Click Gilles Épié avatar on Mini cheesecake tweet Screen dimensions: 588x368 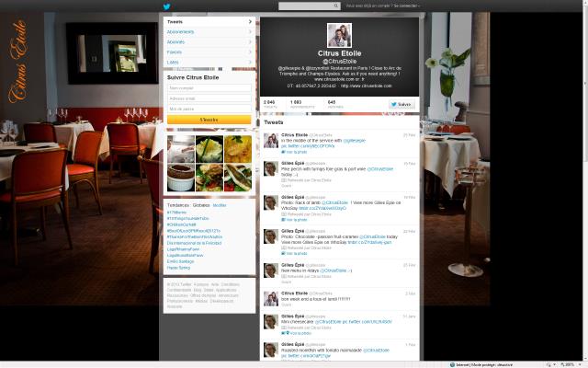point(271,322)
